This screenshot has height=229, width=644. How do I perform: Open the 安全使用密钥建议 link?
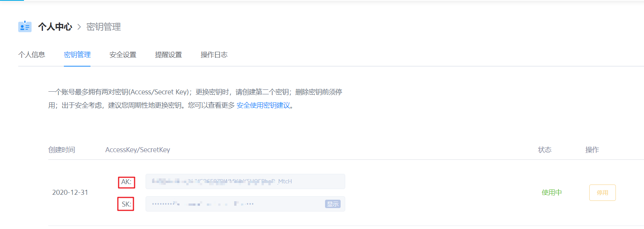[x=263, y=105]
